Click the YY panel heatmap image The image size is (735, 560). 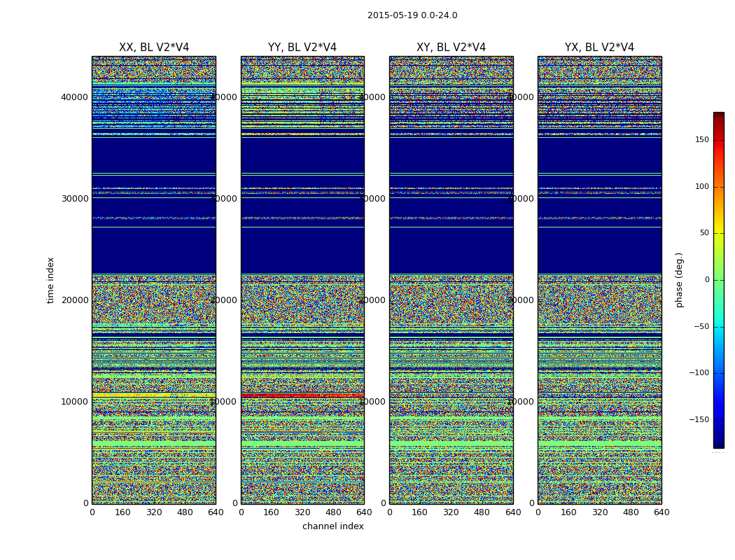point(302,280)
